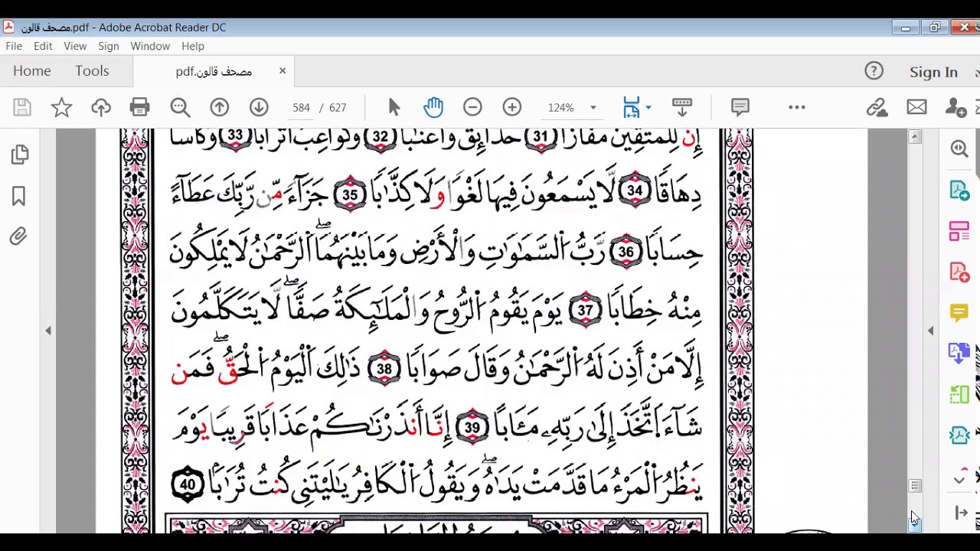Open the more tools ellipsis
Screen dimensions: 980x551
coord(797,108)
